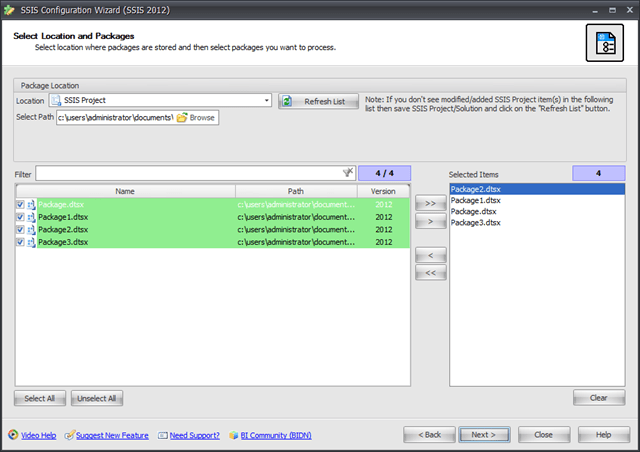Click the Clear button under Selected Items
The height and width of the screenshot is (452, 640).
pos(599,398)
